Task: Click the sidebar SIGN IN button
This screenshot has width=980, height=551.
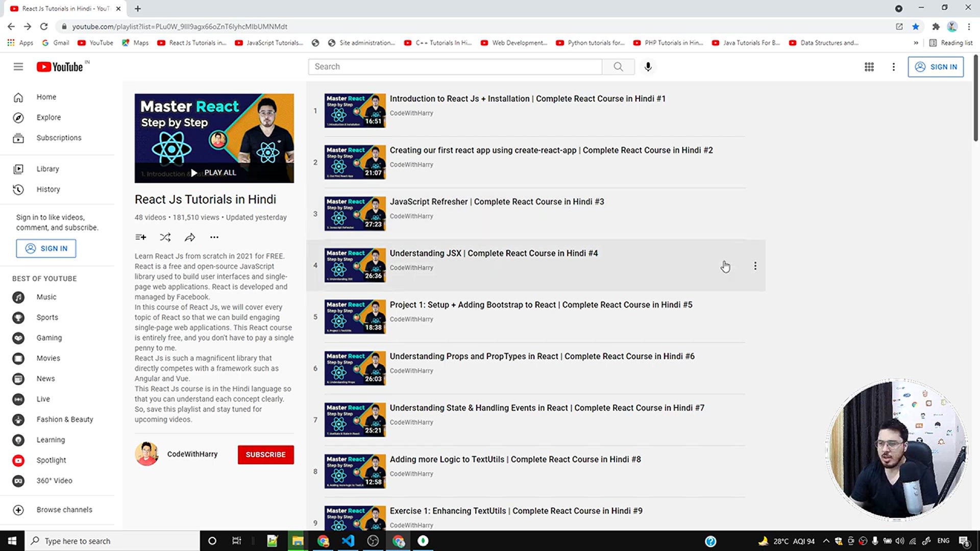Action: [46, 248]
